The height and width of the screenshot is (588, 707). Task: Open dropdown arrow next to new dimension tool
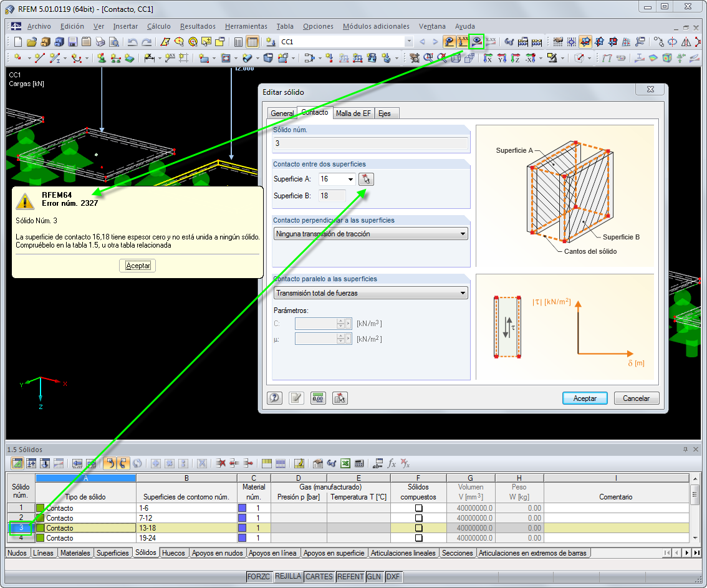(x=160, y=59)
